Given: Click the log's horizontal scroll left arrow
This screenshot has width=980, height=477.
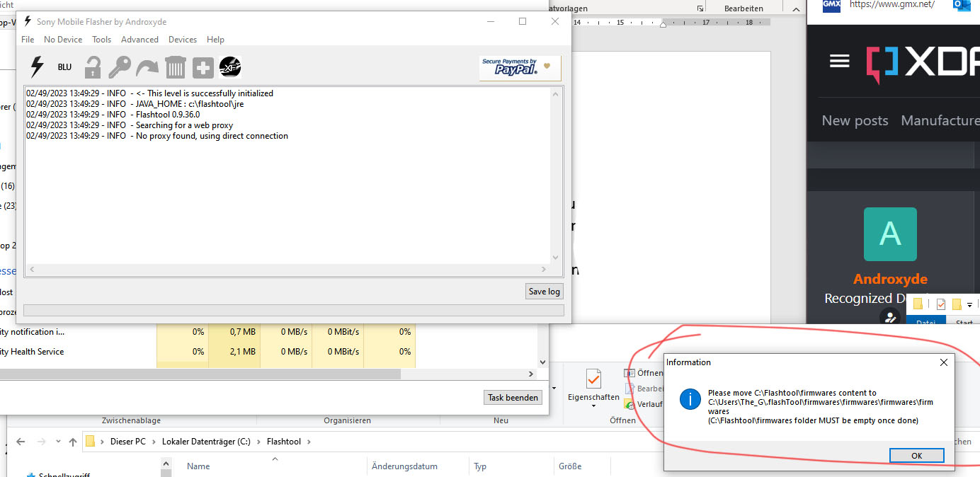Looking at the screenshot, I should [x=31, y=270].
